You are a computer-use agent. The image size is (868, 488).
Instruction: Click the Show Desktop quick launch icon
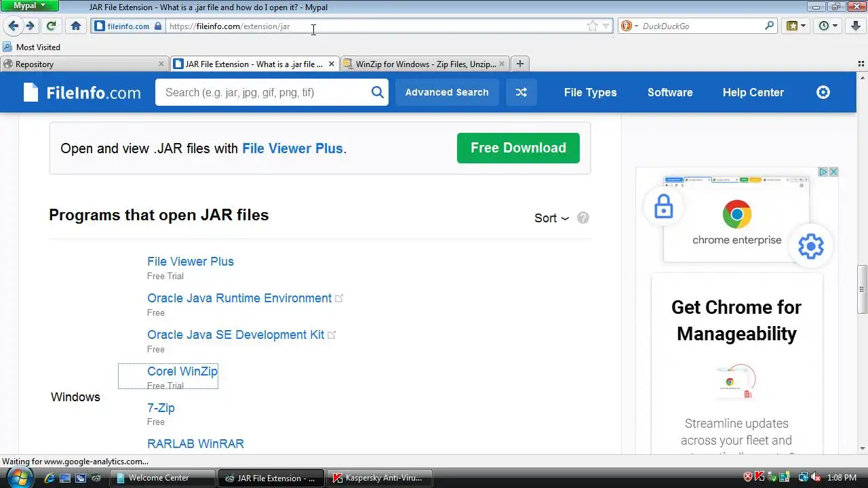pyautogui.click(x=65, y=478)
